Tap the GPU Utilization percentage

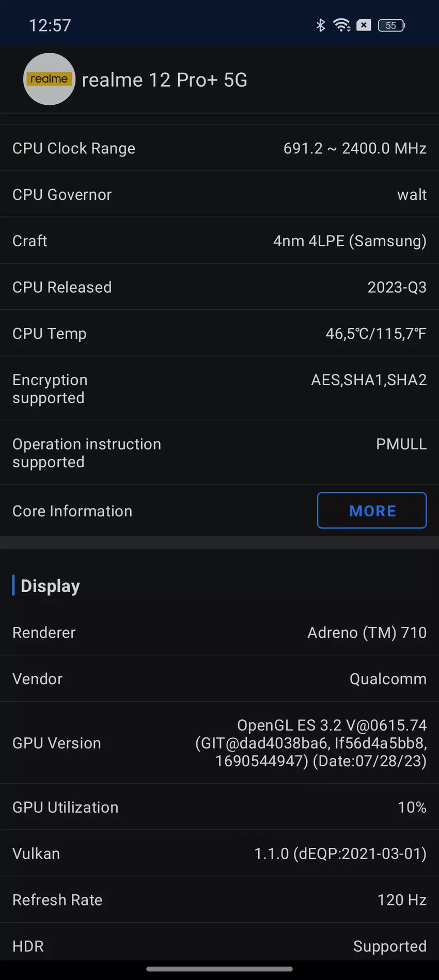point(412,807)
